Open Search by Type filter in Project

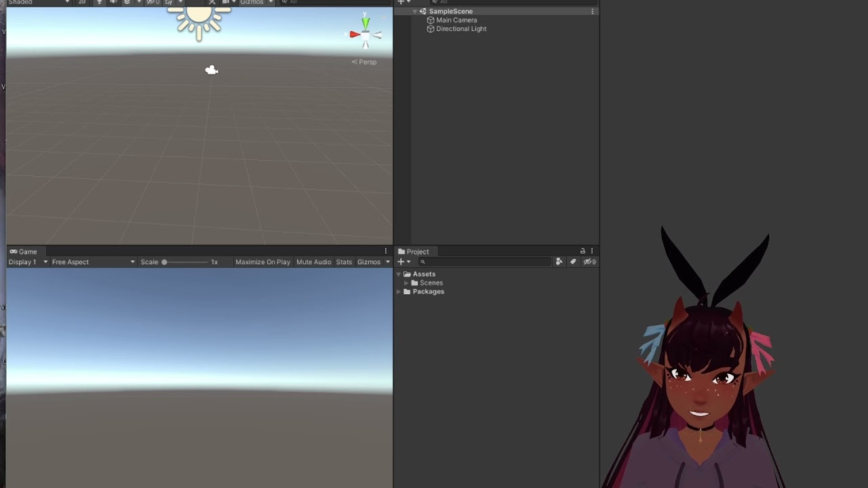559,262
